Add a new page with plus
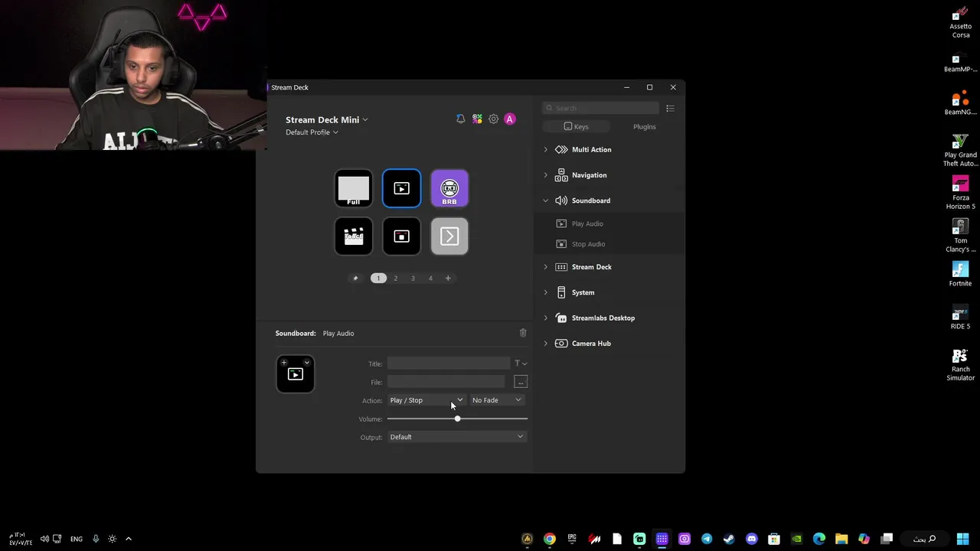The height and width of the screenshot is (551, 980). point(448,279)
